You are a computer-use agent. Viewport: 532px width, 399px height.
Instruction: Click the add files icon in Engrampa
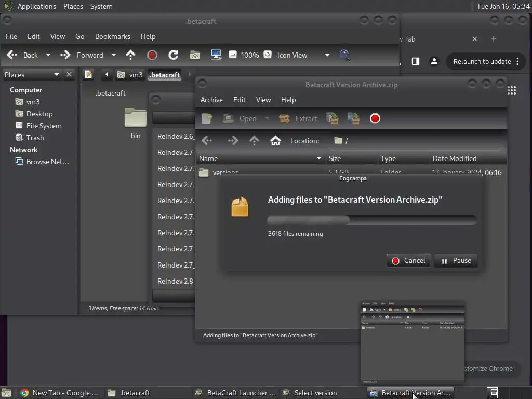332,118
